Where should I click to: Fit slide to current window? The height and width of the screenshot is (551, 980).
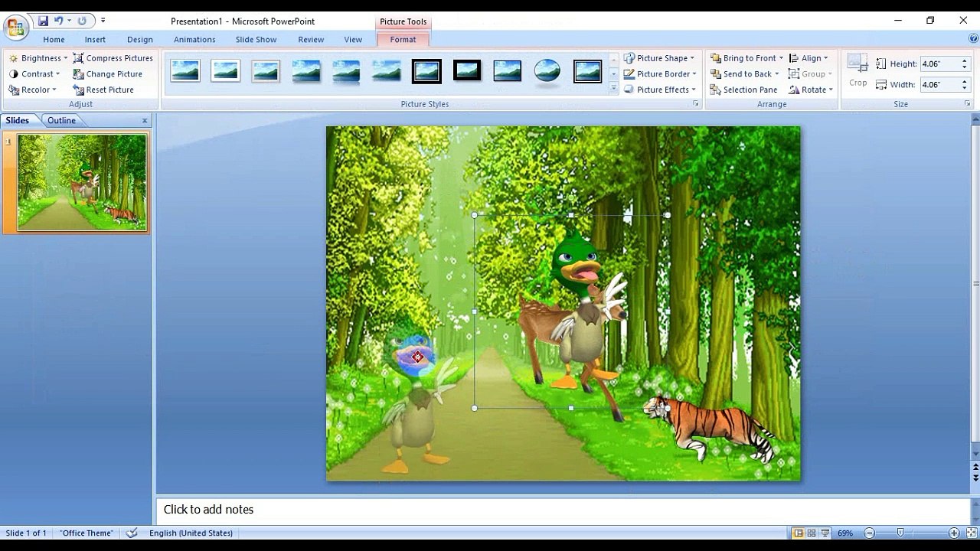971,533
